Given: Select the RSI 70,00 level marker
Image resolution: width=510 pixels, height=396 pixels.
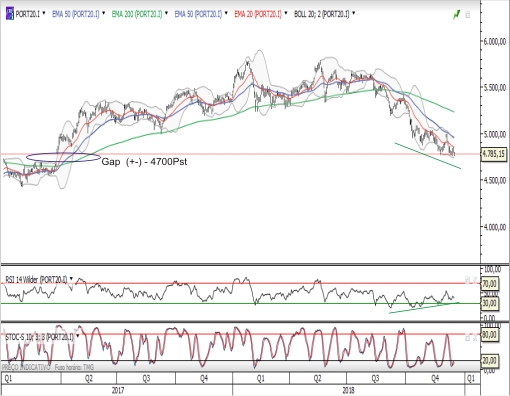Looking at the screenshot, I should [x=490, y=284].
